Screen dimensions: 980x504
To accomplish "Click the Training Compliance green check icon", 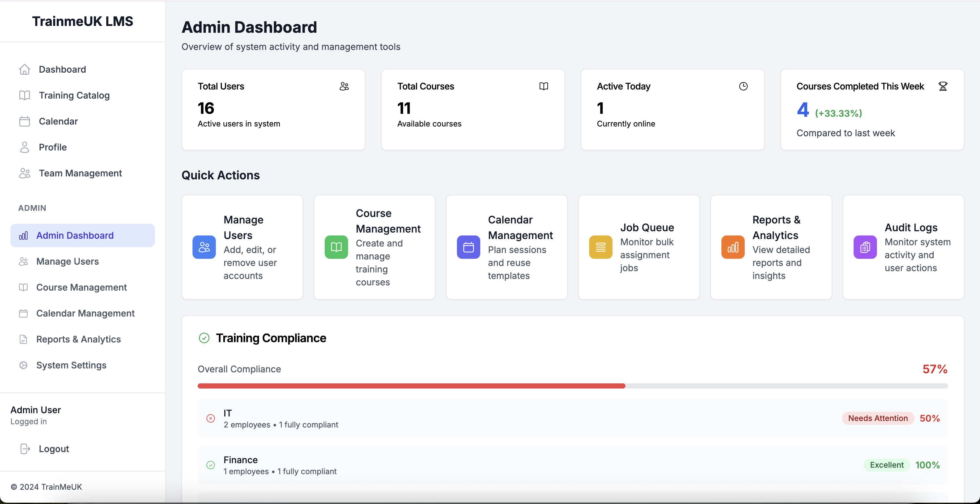I will pyautogui.click(x=204, y=338).
